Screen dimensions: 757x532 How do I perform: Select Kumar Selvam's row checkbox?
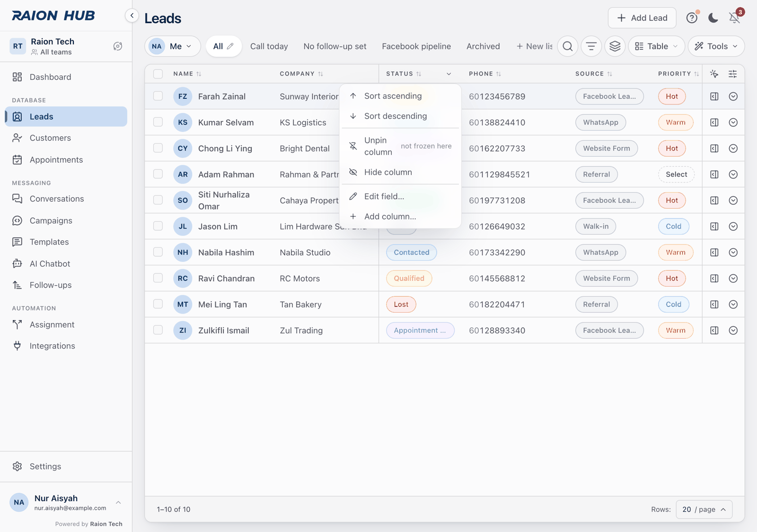(158, 122)
